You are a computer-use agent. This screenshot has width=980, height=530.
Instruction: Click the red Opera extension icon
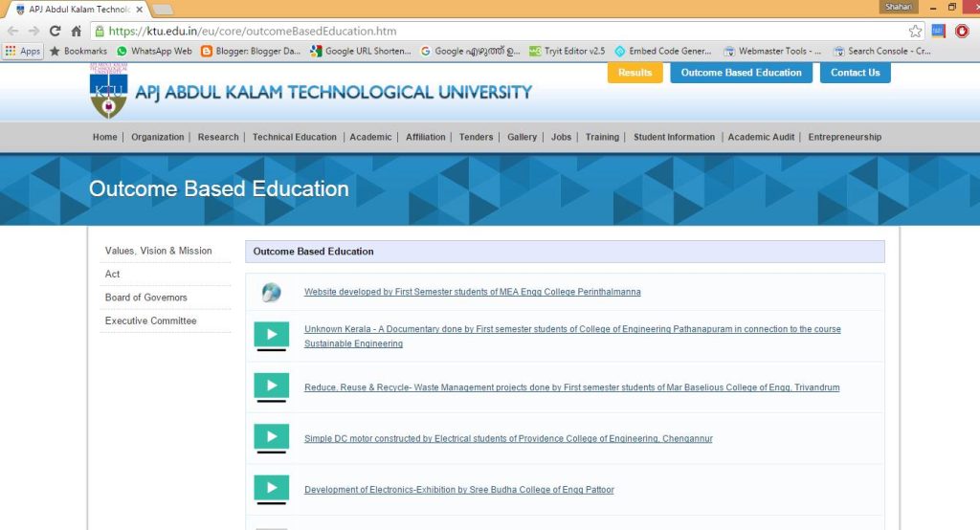click(x=962, y=31)
